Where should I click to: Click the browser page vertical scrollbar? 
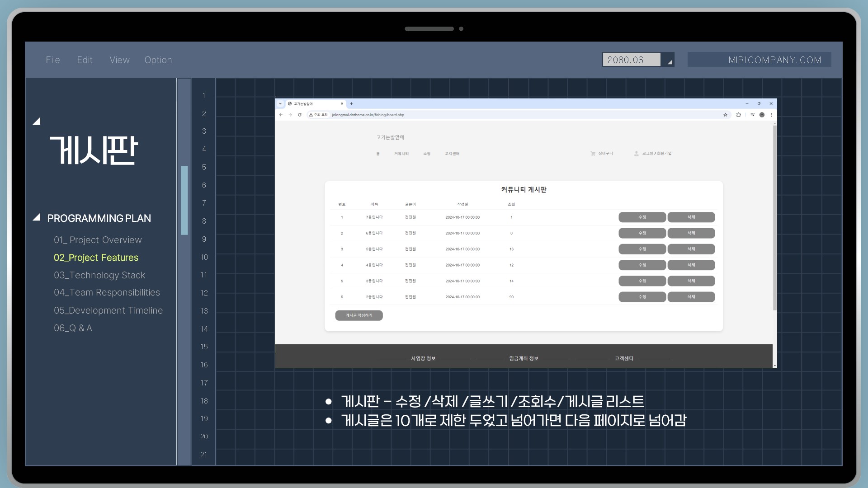point(774,218)
